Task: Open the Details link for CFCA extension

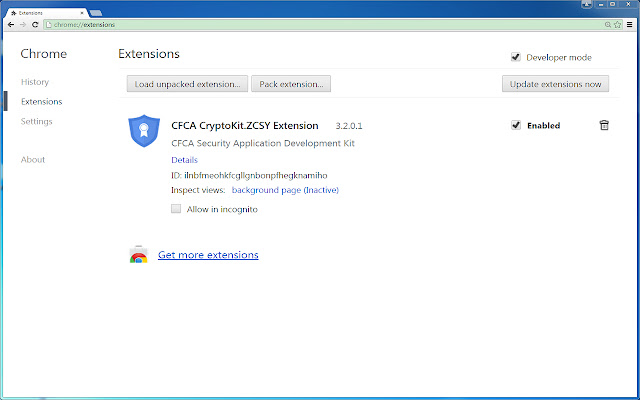Action: [184, 160]
